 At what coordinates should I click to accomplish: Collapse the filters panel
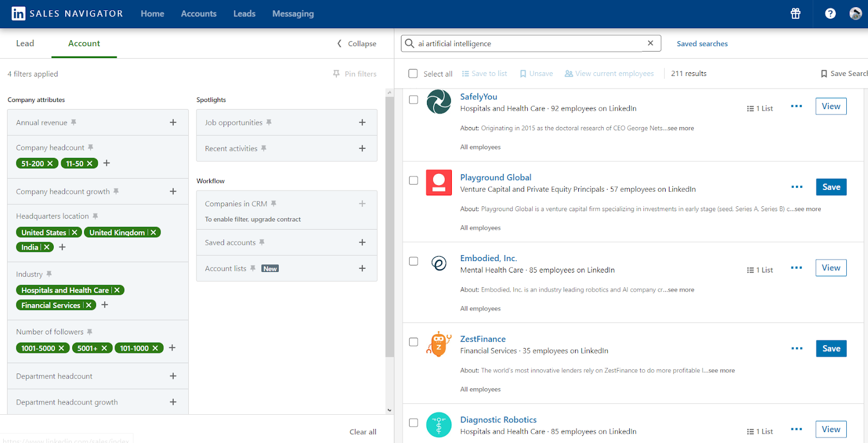(x=356, y=43)
